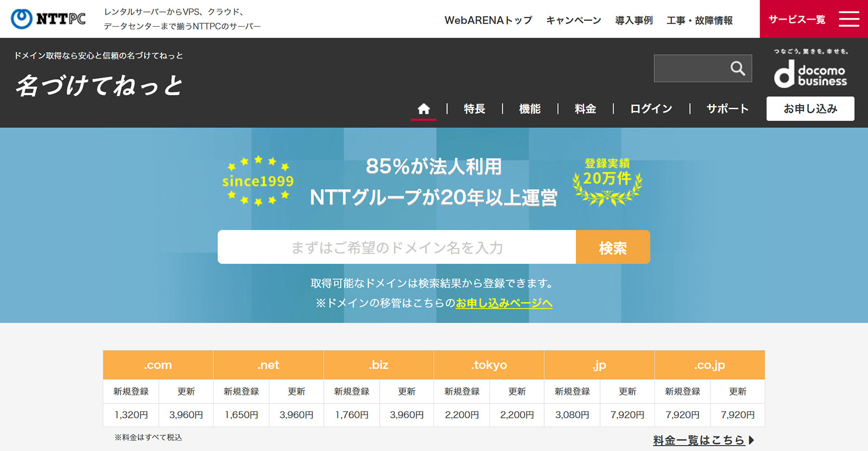
Task: Open WebARENAトップ menu item
Action: point(488,20)
